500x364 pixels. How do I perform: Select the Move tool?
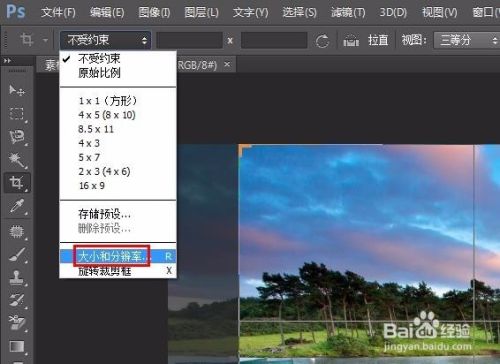point(16,90)
